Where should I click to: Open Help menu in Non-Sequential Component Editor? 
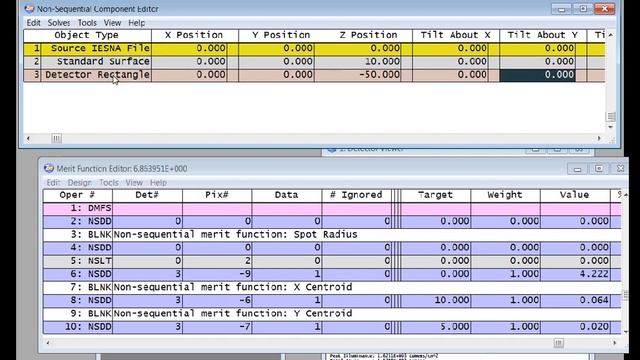136,23
